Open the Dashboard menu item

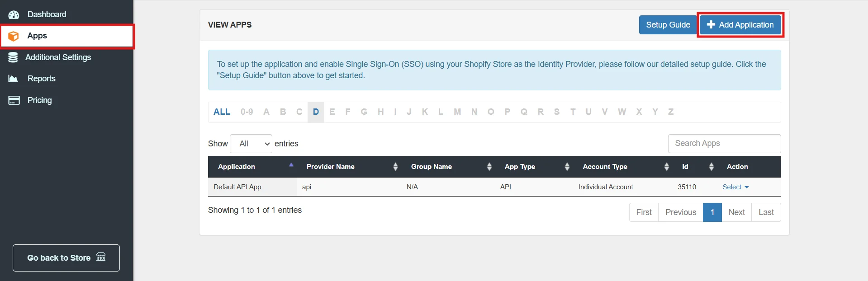click(x=66, y=14)
